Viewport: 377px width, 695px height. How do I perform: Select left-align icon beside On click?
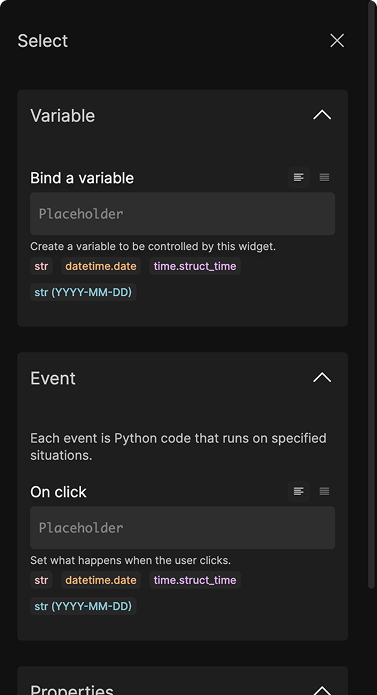point(299,492)
